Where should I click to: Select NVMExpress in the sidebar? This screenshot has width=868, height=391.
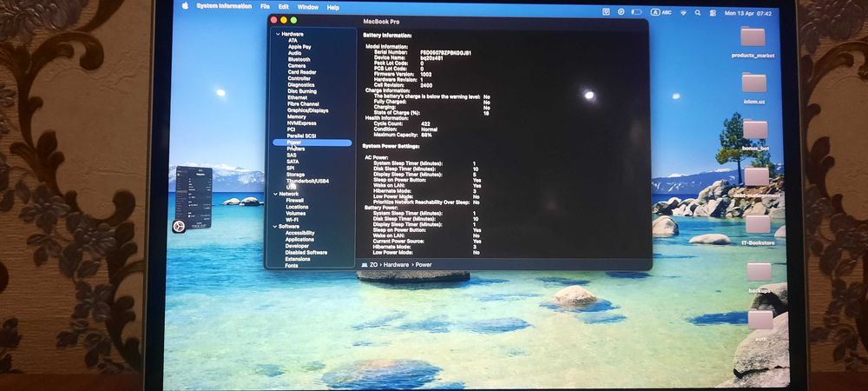click(x=302, y=123)
